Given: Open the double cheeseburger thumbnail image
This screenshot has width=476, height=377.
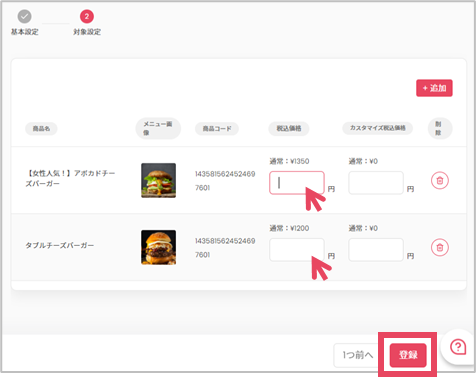Looking at the screenshot, I should tap(158, 247).
